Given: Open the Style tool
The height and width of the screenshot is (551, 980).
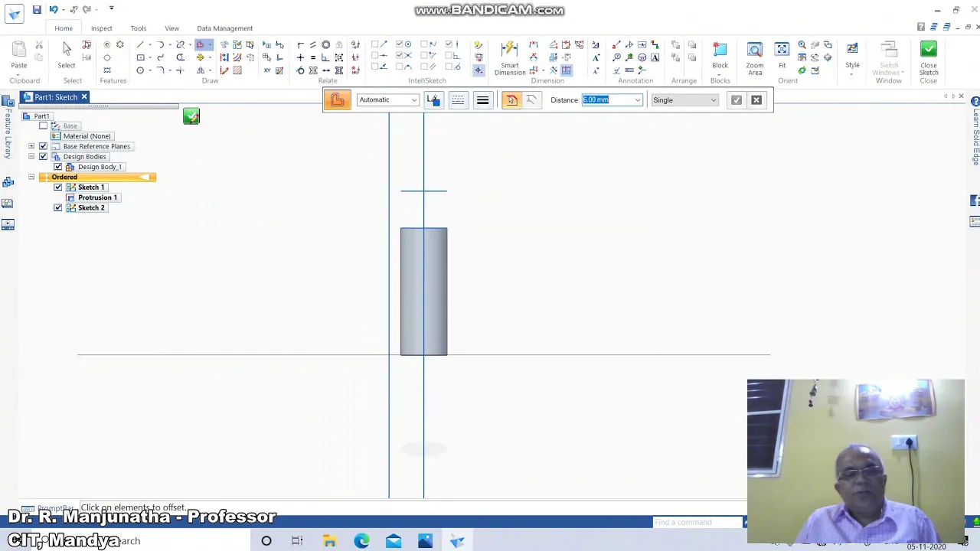Looking at the screenshot, I should click(x=852, y=55).
